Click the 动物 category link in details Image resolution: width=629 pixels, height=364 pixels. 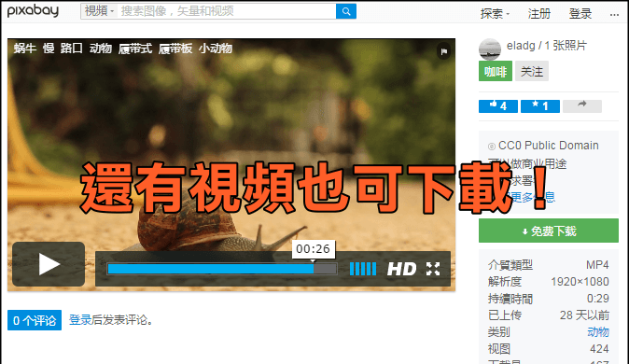coord(597,332)
